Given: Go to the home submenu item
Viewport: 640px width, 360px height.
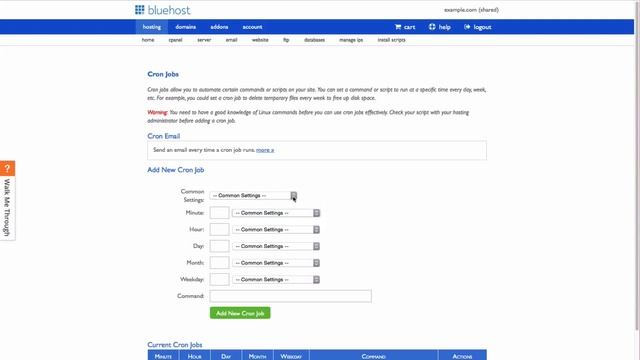Looking at the screenshot, I should point(148,40).
